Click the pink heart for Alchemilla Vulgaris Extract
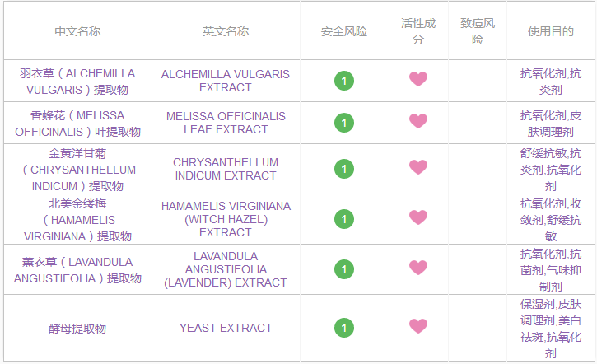The width and height of the screenshot is (597, 364). click(418, 80)
